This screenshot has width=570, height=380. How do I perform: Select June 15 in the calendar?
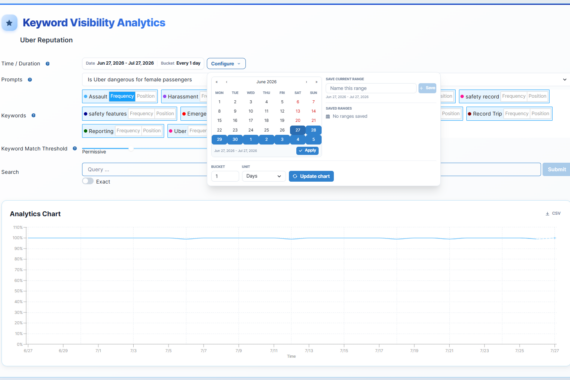pyautogui.click(x=219, y=120)
